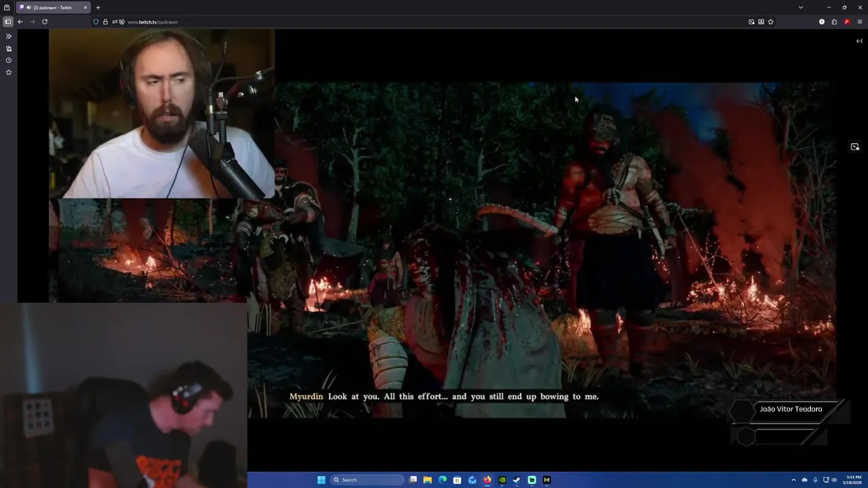Open Microsoft Store from the taskbar
This screenshot has width=868, height=488.
457,480
